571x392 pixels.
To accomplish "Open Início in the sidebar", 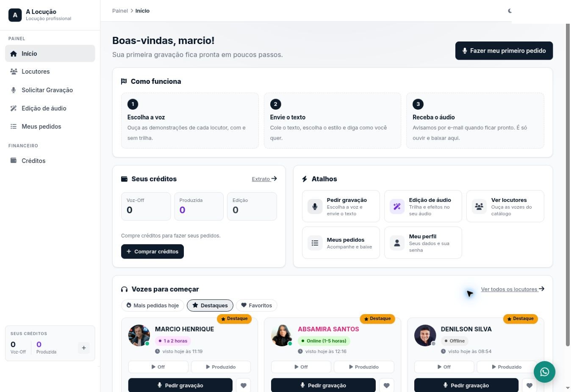I will pos(50,53).
